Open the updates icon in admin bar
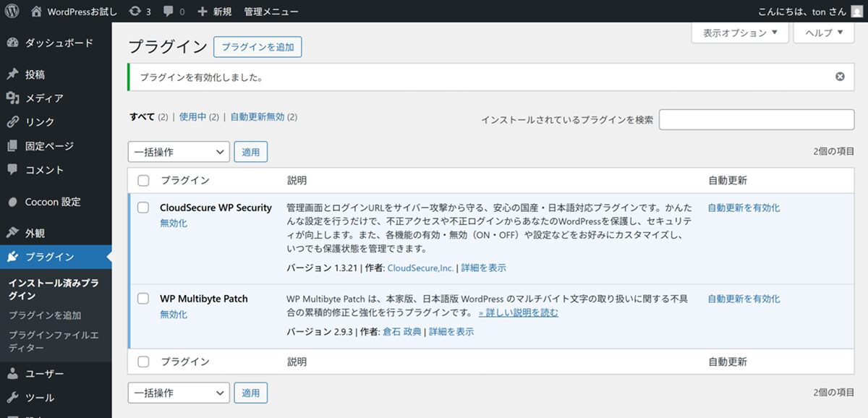Image resolution: width=868 pixels, height=418 pixels. coord(135,12)
